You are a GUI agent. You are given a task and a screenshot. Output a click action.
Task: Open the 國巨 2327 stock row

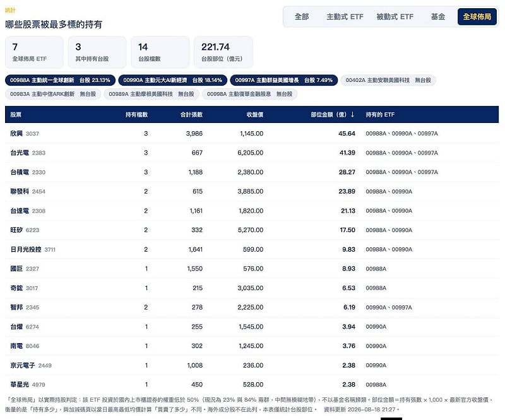click(x=252, y=269)
